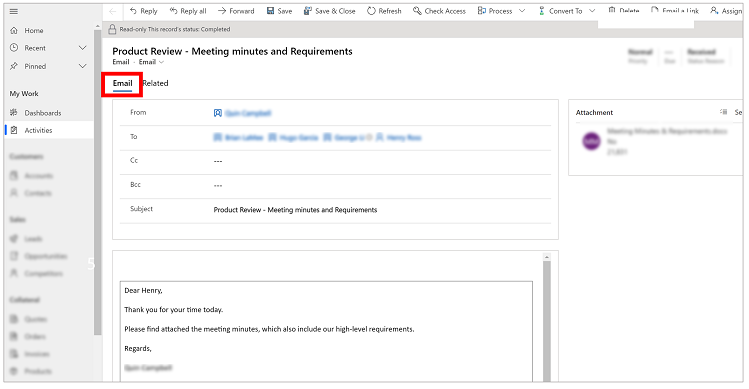Viewport: 749px width, 389px height.
Task: Refresh the email record
Action: pos(384,11)
